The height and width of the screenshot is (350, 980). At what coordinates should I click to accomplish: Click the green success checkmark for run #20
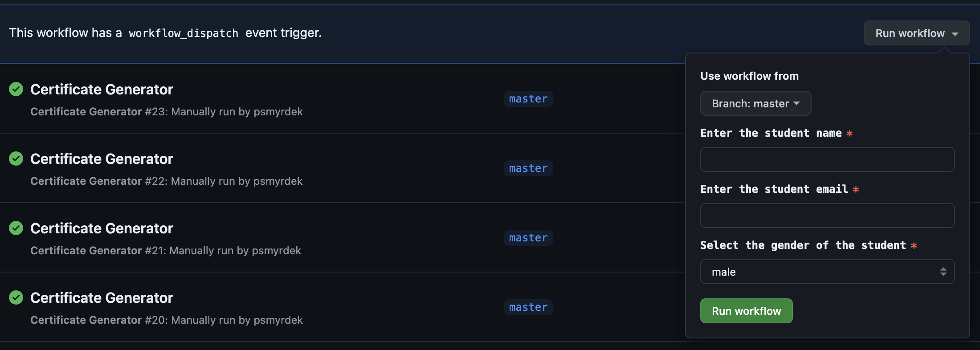16,297
